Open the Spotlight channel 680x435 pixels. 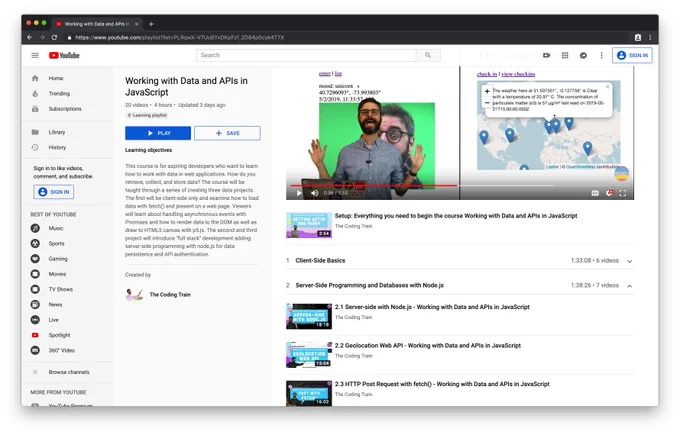59,335
